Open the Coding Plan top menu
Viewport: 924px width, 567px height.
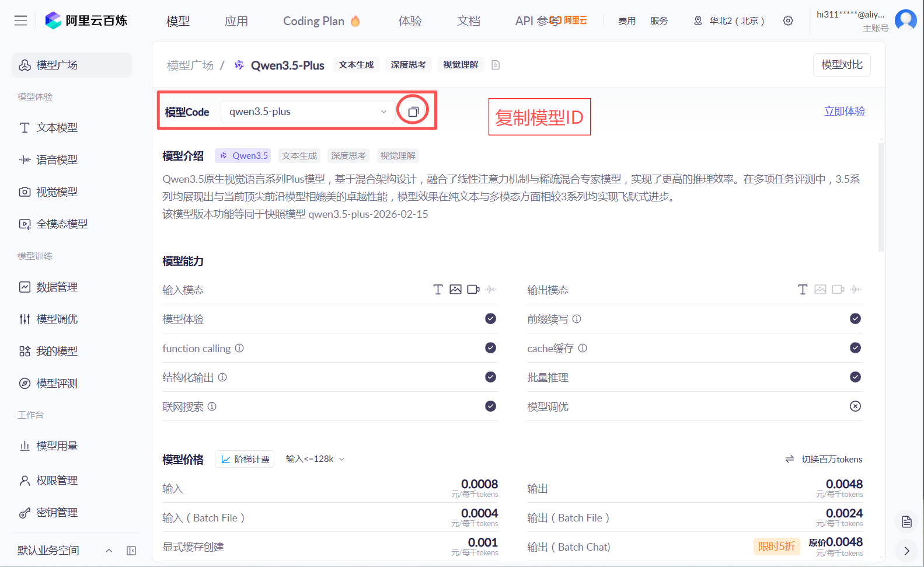pyautogui.click(x=321, y=21)
